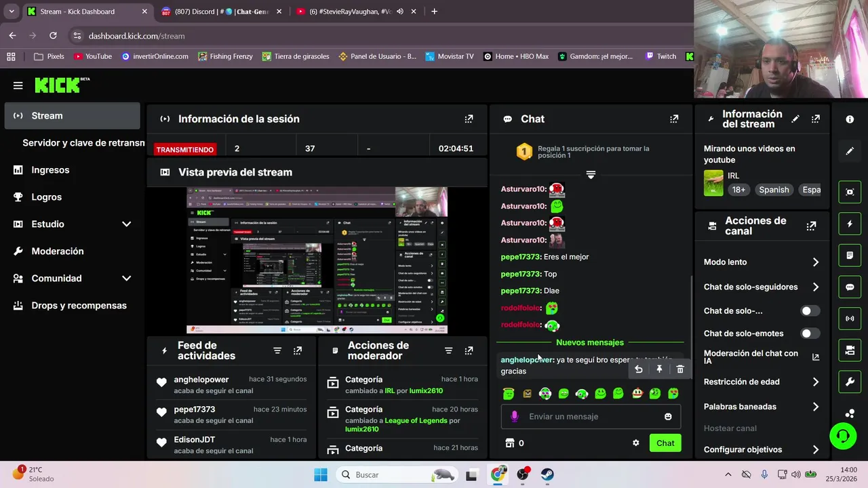Collapse the chat leaderboard banner arrow
Screen dimensions: 868x488
pos(591,175)
